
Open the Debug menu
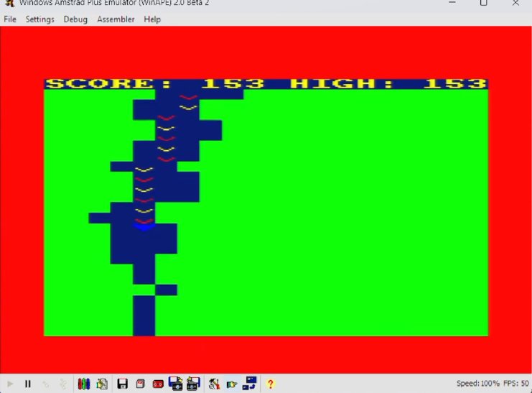(75, 19)
